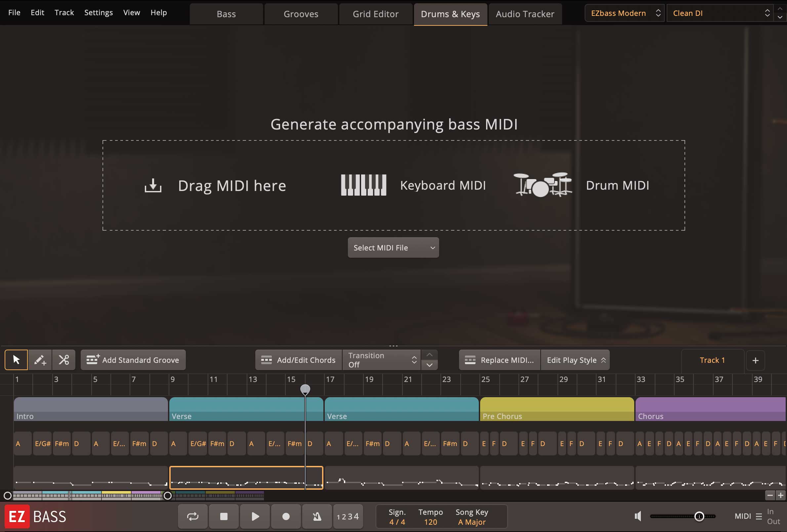The image size is (787, 532).
Task: Click the speaker volume icon
Action: (638, 516)
